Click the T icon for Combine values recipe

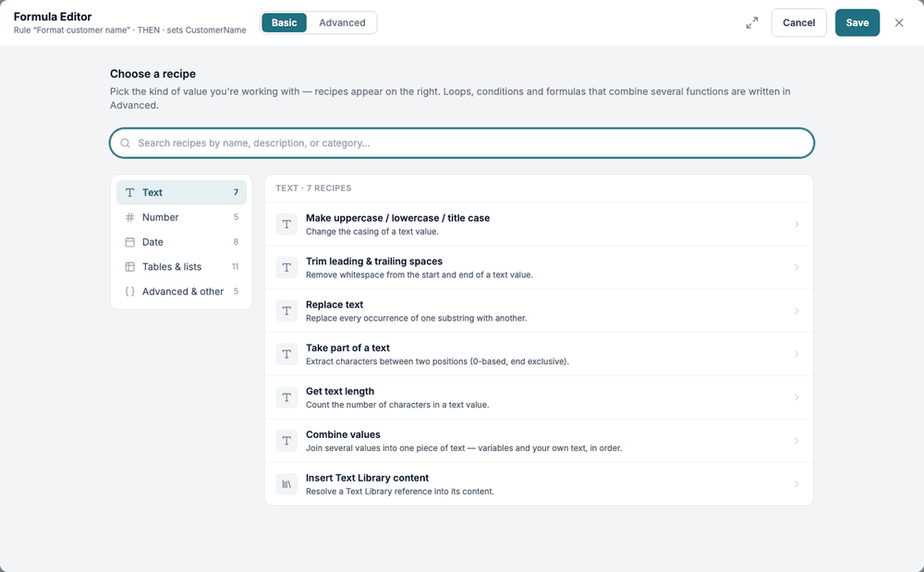click(x=286, y=441)
